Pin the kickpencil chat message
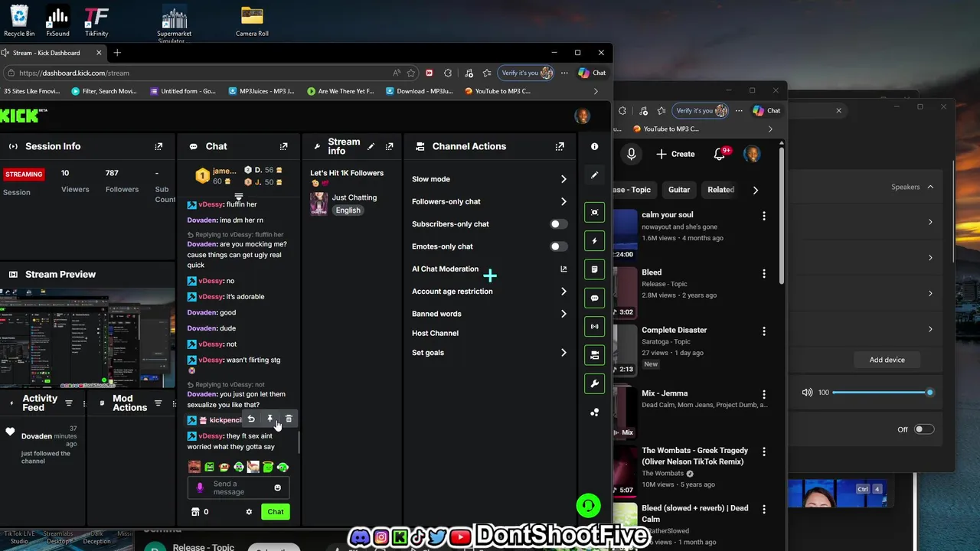 coord(269,419)
